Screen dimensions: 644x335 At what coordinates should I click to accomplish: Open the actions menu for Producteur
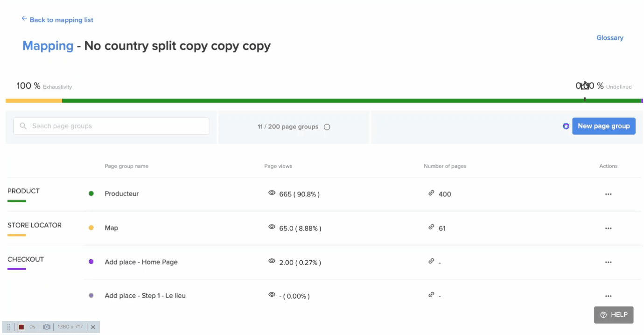pyautogui.click(x=608, y=194)
